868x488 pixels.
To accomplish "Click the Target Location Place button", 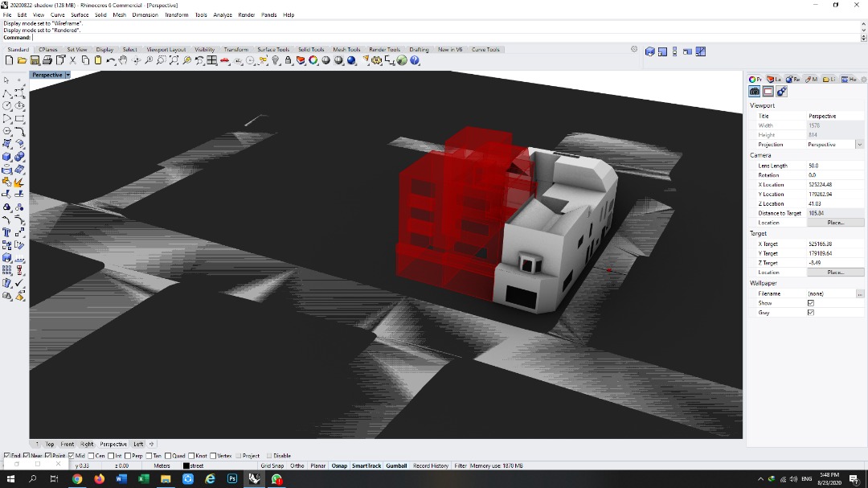I will point(835,273).
